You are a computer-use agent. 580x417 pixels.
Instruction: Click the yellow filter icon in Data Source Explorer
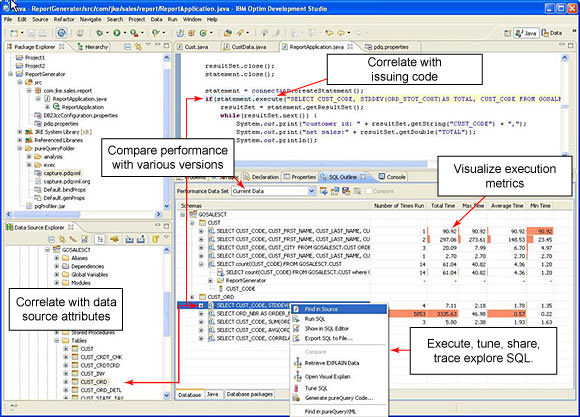pyautogui.click(x=155, y=240)
